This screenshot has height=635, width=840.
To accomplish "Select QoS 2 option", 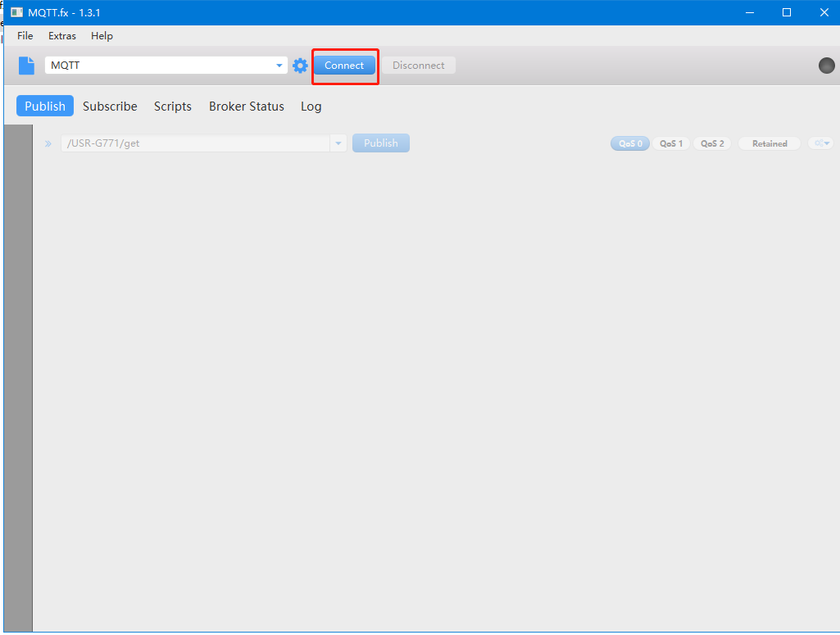I will [712, 143].
